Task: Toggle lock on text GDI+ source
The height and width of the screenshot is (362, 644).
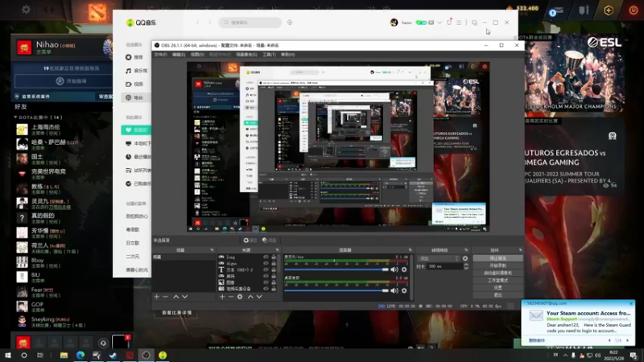Action: [x=274, y=269]
